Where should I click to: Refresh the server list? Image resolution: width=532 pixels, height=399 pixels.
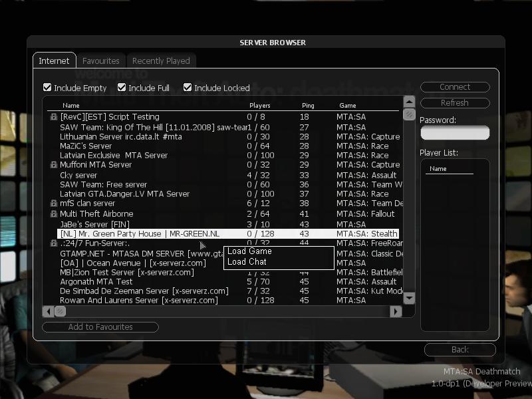point(455,103)
